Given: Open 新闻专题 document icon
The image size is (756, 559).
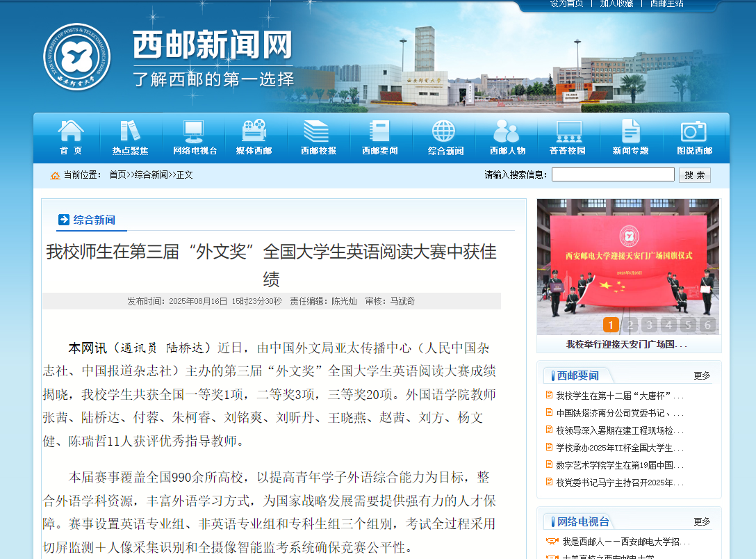Looking at the screenshot, I should (630, 131).
